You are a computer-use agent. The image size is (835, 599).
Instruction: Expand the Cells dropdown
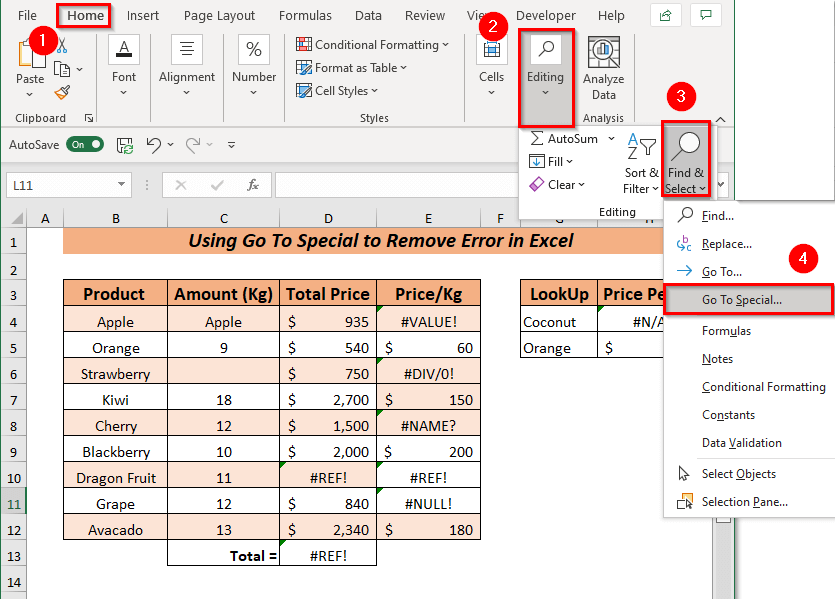[x=491, y=90]
